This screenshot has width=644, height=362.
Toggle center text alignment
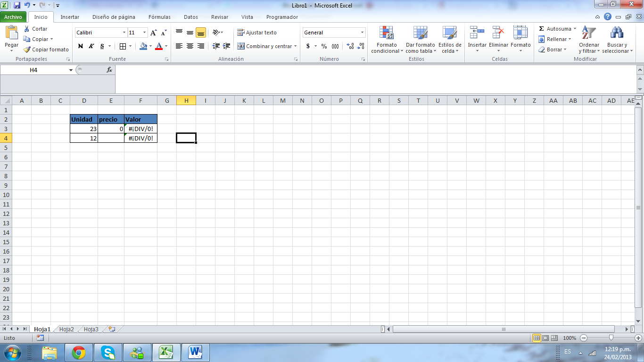click(x=190, y=46)
